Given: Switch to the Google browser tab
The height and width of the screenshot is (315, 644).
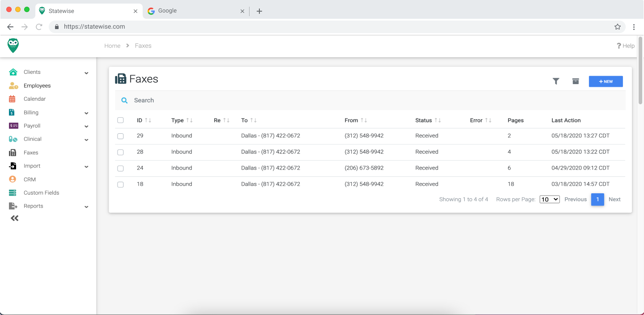Looking at the screenshot, I should (192, 10).
